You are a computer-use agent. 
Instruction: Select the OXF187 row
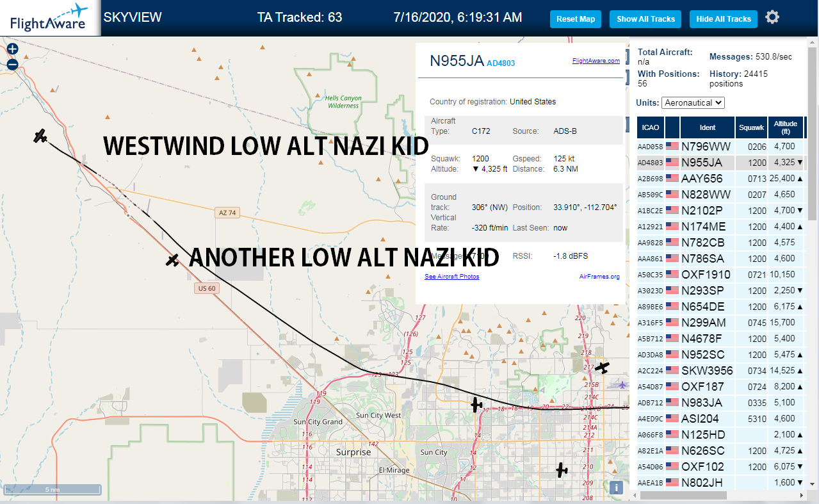click(x=720, y=387)
